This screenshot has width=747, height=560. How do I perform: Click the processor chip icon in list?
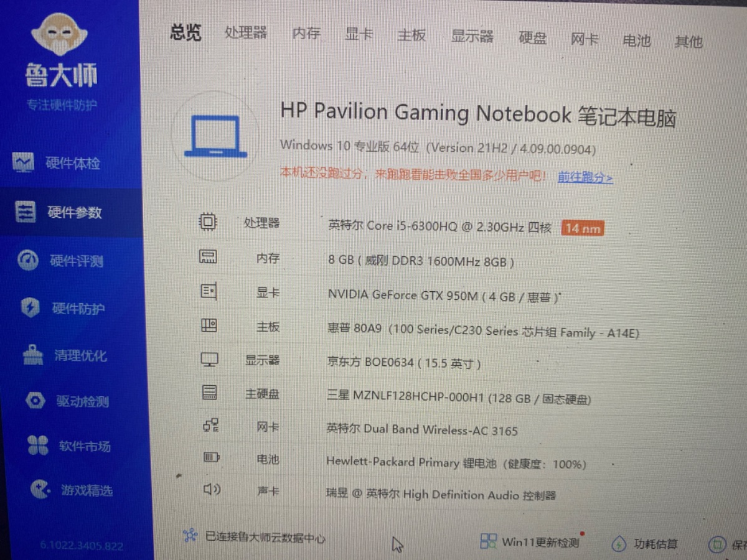click(207, 222)
